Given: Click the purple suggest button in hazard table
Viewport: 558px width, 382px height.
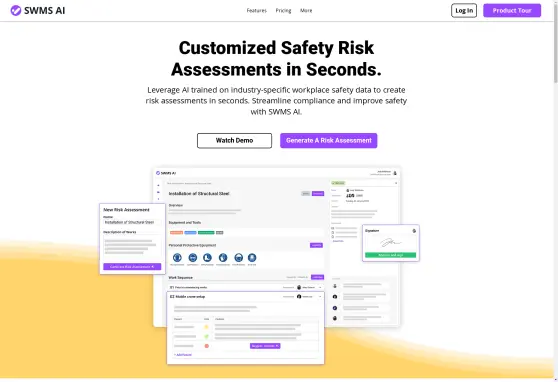Looking at the screenshot, I should click(x=265, y=346).
